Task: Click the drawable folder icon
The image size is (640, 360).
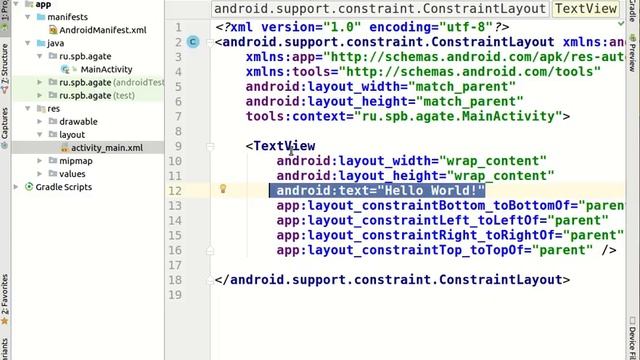Action: tap(53, 121)
